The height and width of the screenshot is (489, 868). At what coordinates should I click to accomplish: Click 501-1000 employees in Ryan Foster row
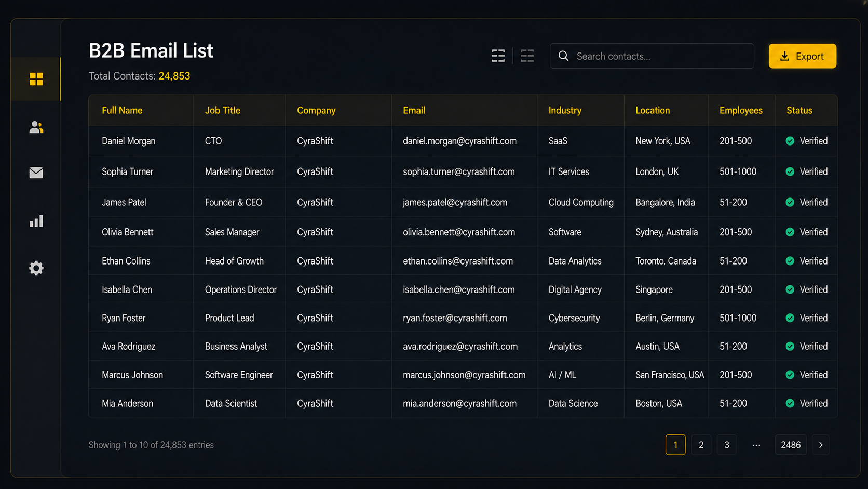click(738, 318)
